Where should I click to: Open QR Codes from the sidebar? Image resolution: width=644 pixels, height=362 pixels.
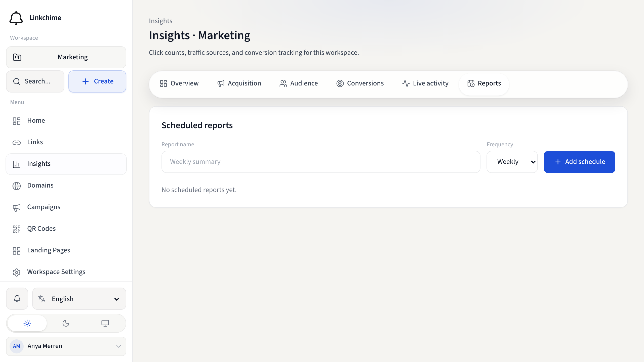[x=66, y=229]
